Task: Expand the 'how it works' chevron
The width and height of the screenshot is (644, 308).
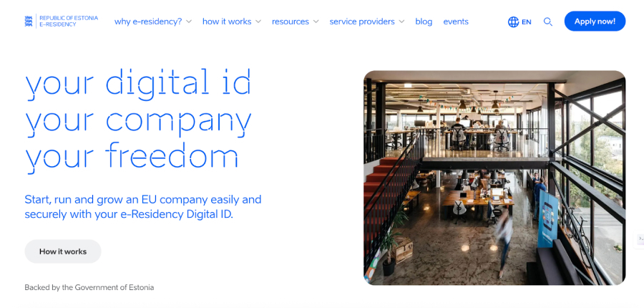Action: pyautogui.click(x=258, y=21)
